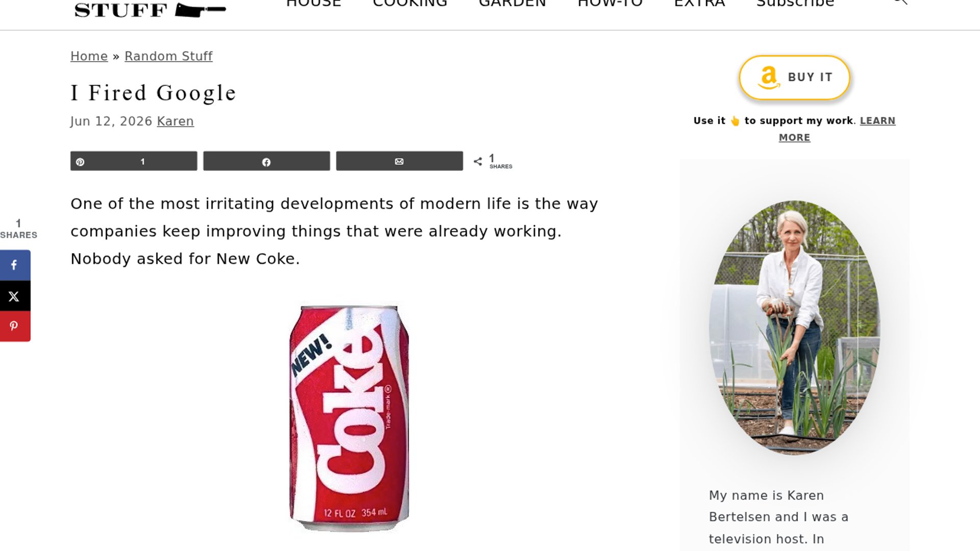Click the Amazon BUY IT button
980x551 pixels.
click(794, 78)
